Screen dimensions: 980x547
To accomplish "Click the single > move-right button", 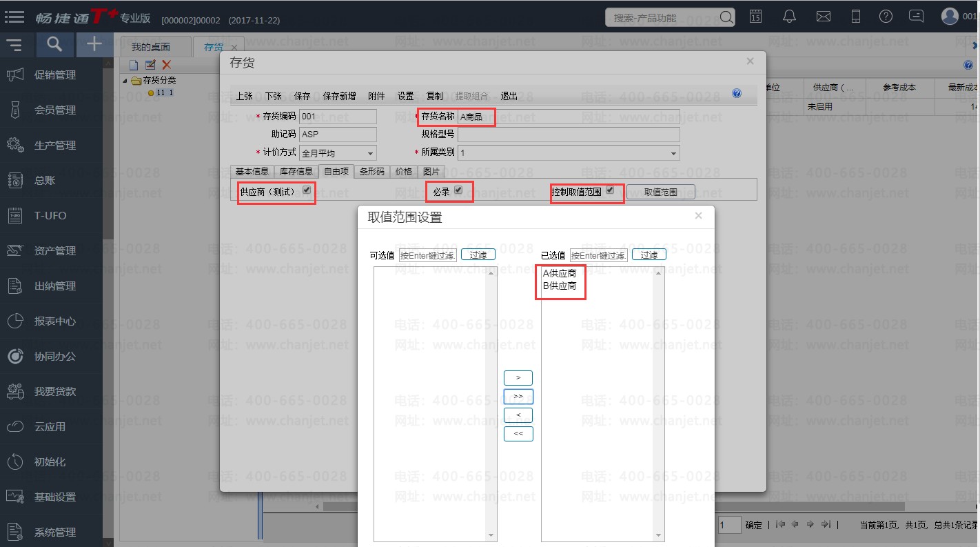I will pyautogui.click(x=518, y=378).
